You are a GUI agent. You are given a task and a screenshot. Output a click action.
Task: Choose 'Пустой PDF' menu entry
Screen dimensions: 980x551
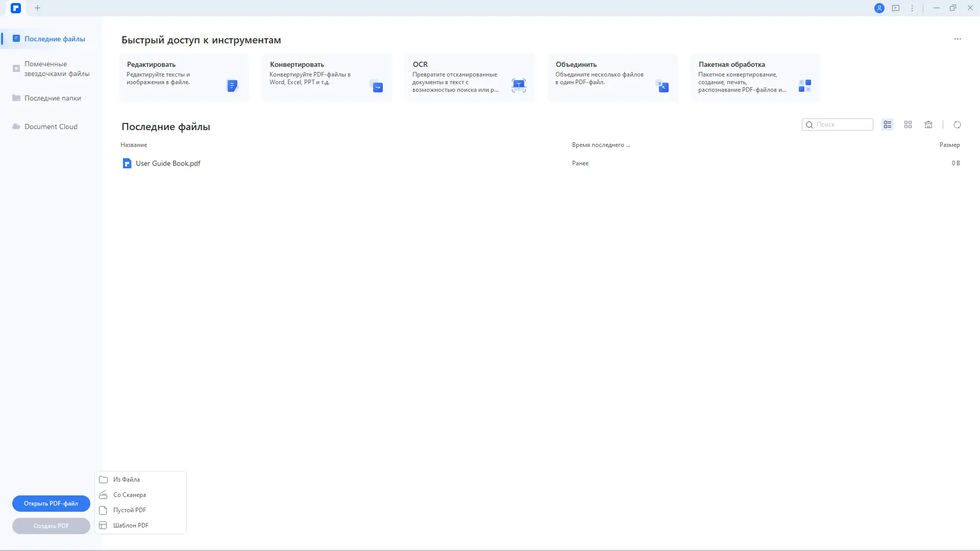[130, 510]
